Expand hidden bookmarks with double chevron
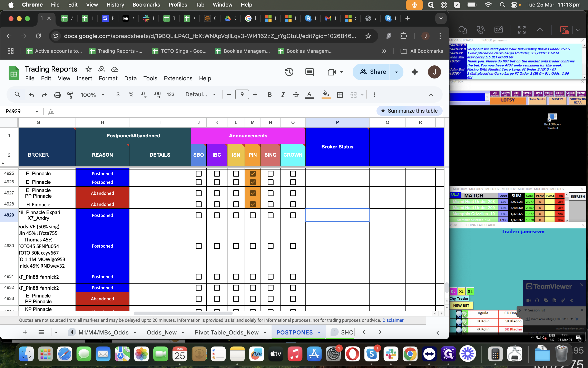 [x=384, y=51]
